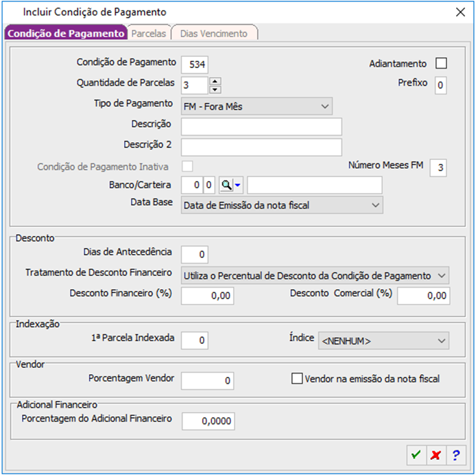Image resolution: width=476 pixels, height=475 pixels.
Task: Expand the Índice dropdown showing NENHUM
Action: click(x=383, y=340)
